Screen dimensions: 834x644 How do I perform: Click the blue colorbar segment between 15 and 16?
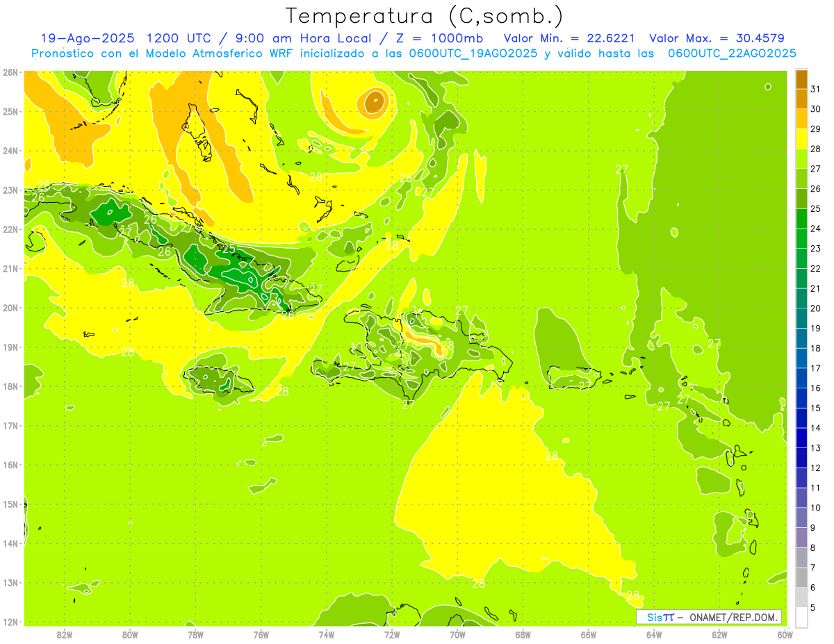pyautogui.click(x=801, y=398)
